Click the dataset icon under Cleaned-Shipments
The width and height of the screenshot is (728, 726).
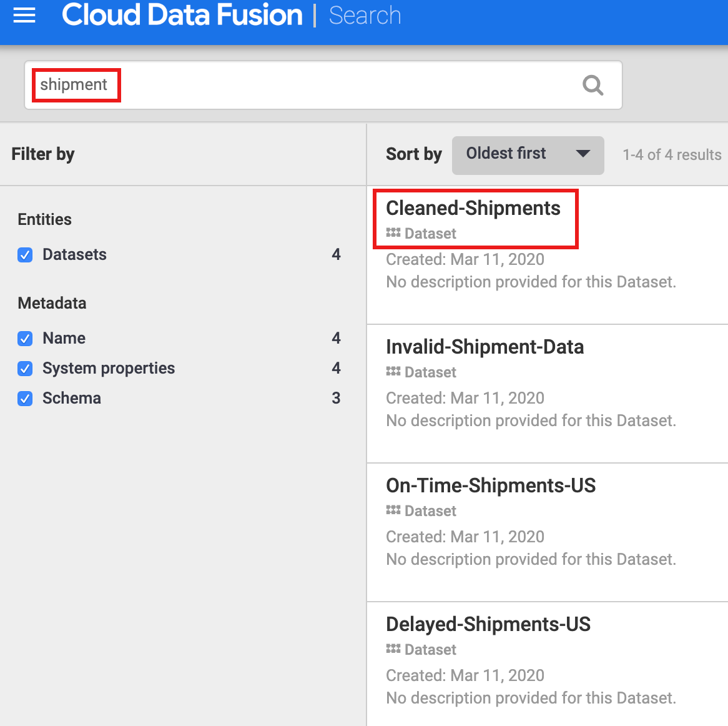pos(393,233)
